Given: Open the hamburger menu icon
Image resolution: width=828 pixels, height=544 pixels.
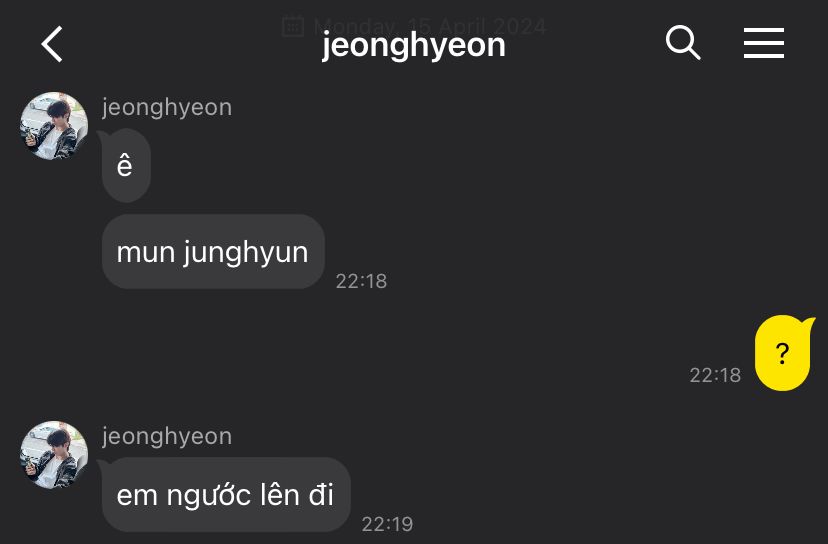Looking at the screenshot, I should tap(764, 43).
